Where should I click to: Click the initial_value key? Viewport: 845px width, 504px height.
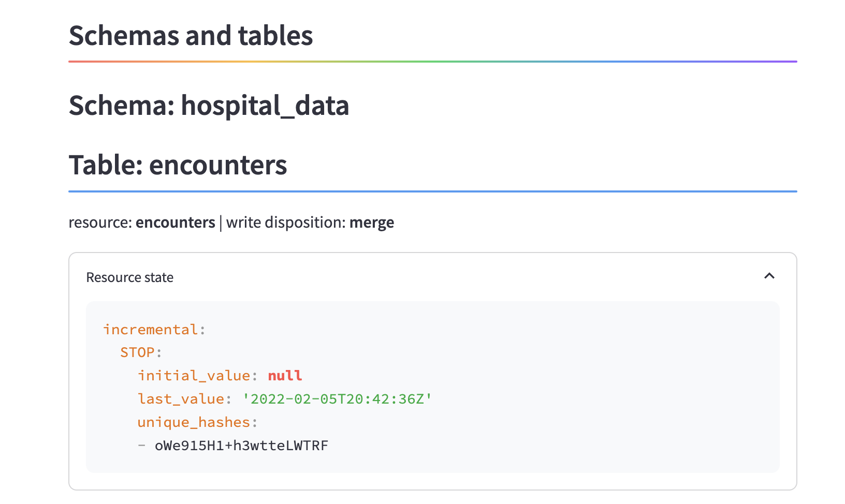[194, 376]
